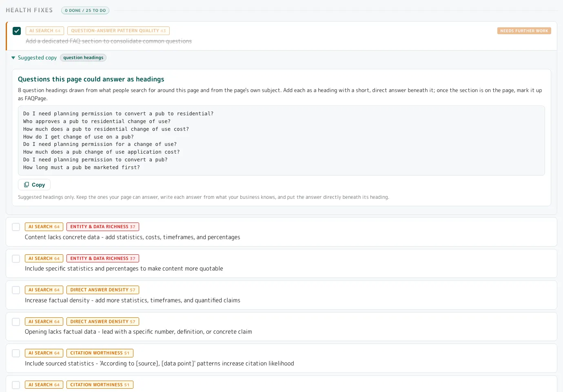Viewport: 563px width, 392px height.
Task: Click 'Opening lacks factual data' fix description
Action: click(138, 332)
